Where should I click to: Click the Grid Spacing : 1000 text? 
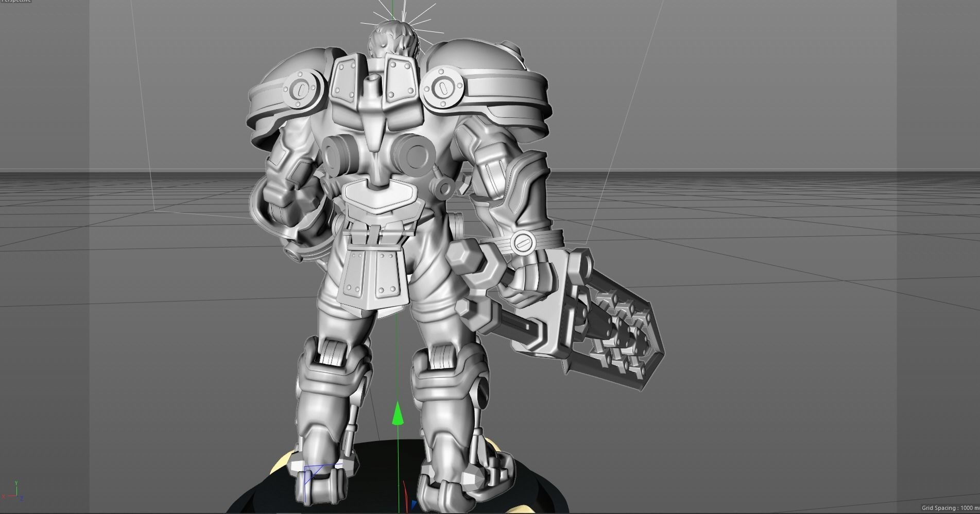click(948, 508)
